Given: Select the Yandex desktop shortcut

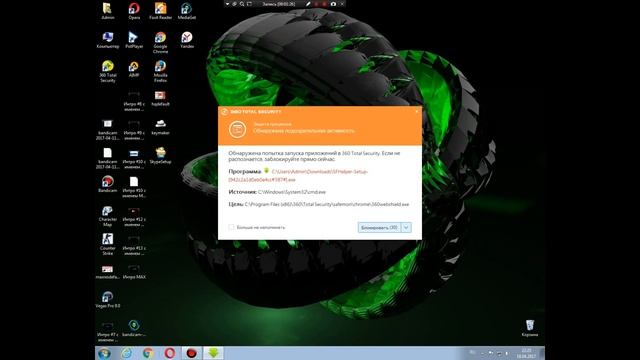Looking at the screenshot, I should (187, 40).
